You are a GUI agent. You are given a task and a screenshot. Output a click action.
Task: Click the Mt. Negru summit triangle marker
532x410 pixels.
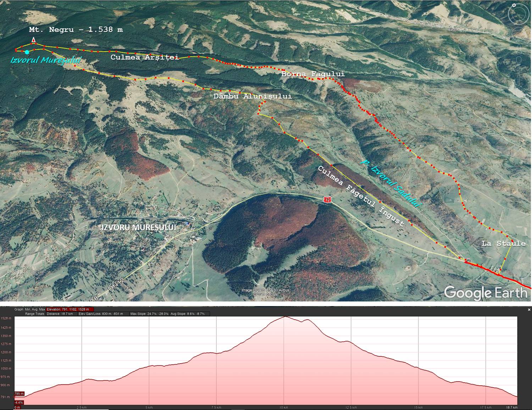coord(34,40)
